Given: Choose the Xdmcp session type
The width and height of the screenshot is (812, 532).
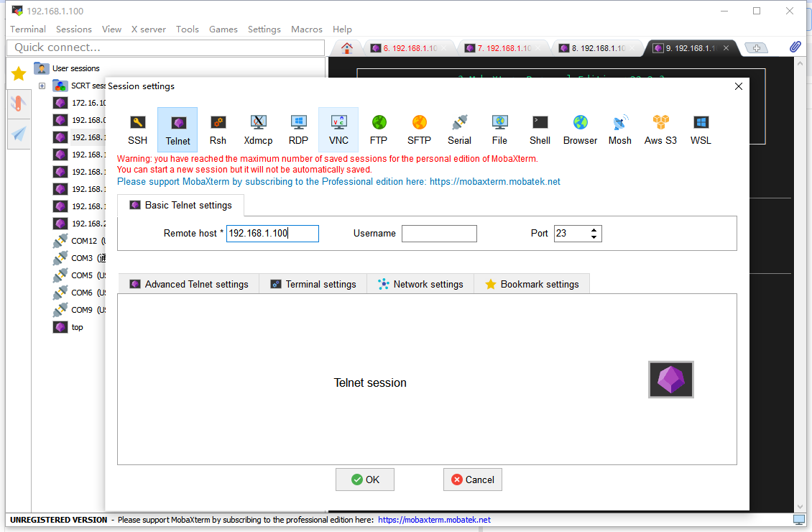Looking at the screenshot, I should [258, 129].
